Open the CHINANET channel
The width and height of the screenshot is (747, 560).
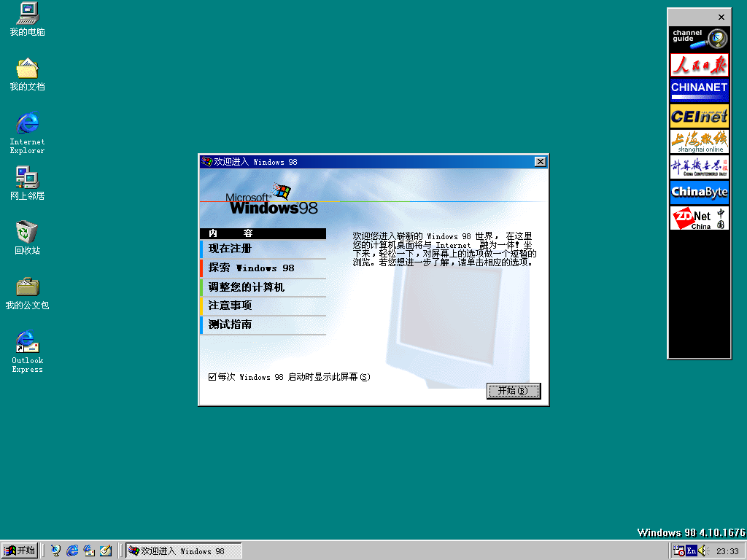pyautogui.click(x=700, y=90)
